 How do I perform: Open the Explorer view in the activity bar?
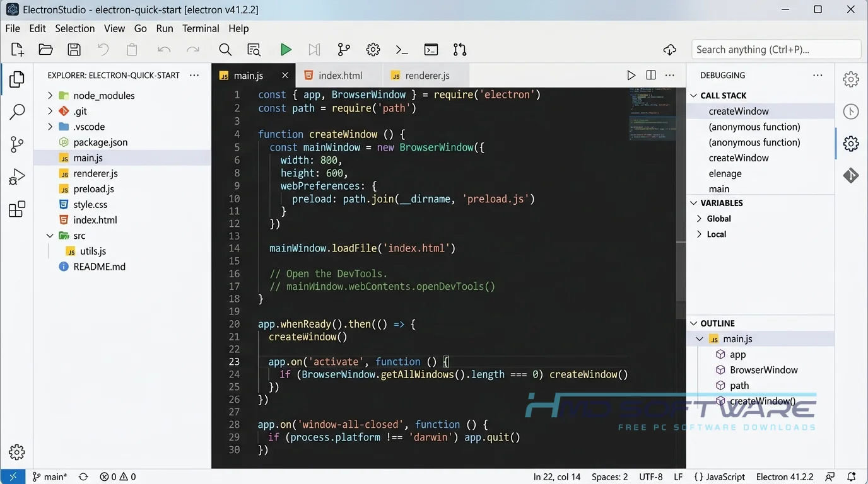[x=17, y=79]
